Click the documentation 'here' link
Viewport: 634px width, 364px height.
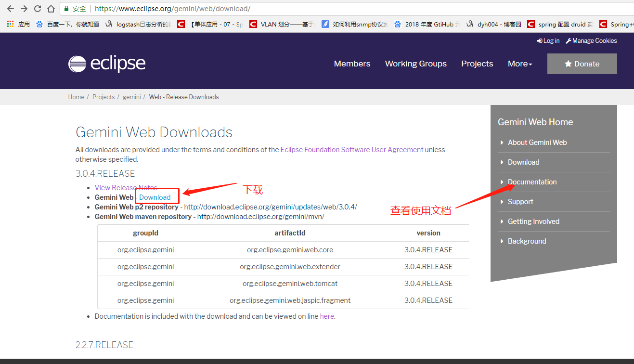[327, 316]
